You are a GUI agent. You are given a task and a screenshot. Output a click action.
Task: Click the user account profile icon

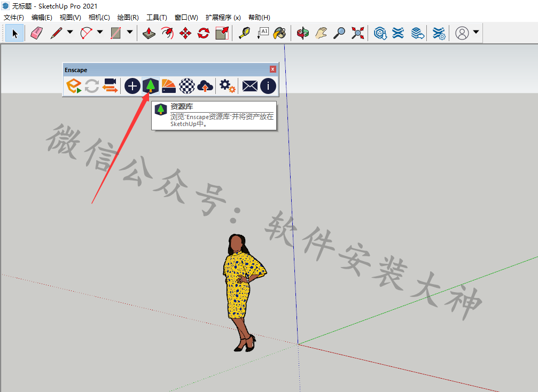462,33
